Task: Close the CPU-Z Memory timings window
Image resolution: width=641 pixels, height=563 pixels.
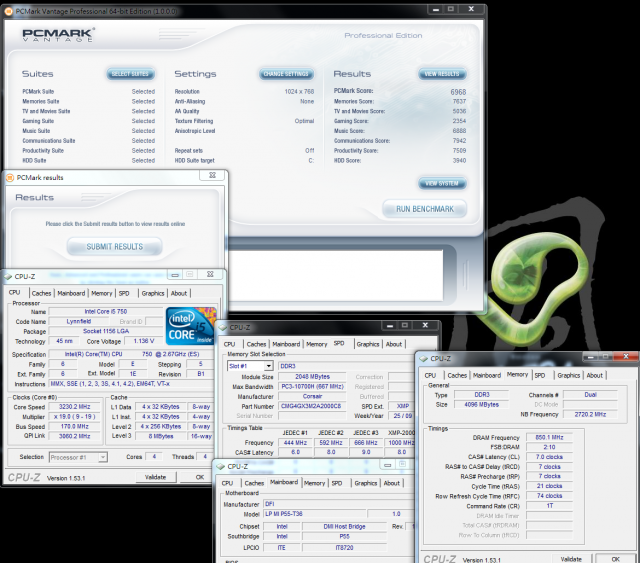Action: point(625,357)
